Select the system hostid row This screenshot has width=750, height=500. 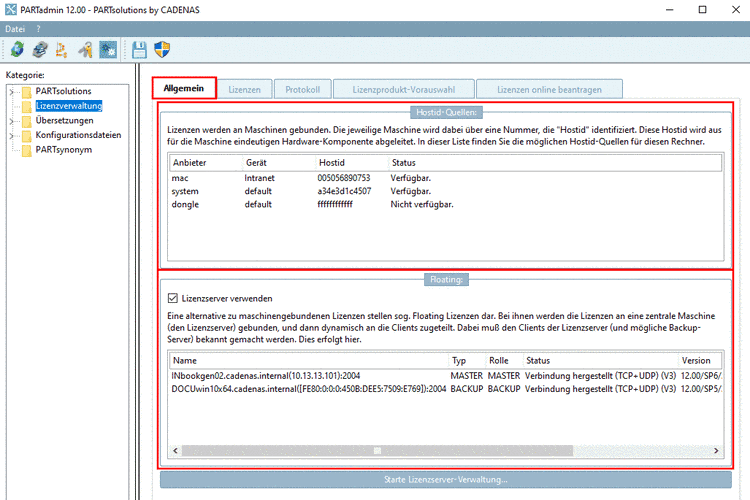[445, 191]
